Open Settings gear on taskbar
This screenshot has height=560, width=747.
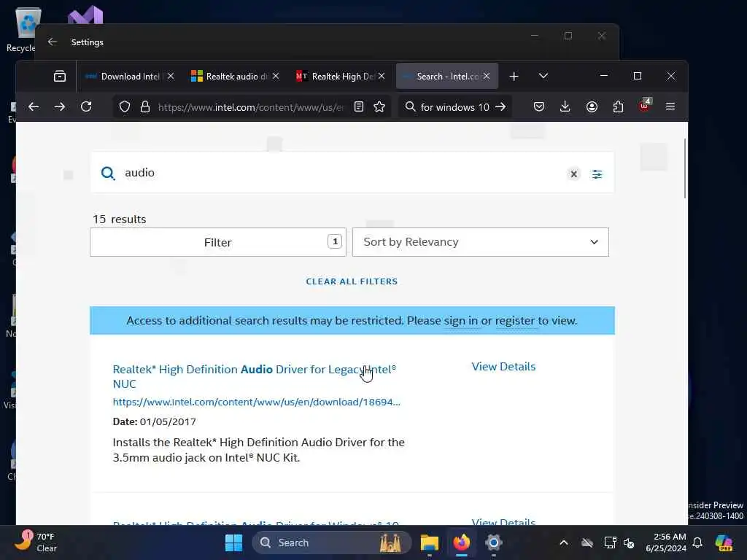[494, 542]
